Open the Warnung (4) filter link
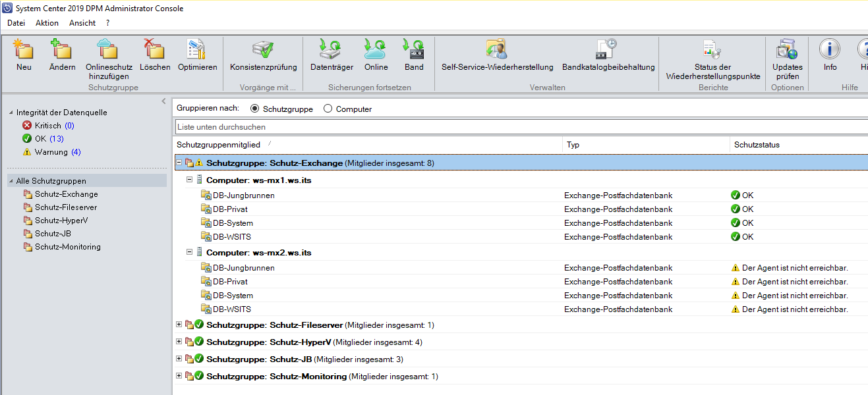868x395 pixels. pos(76,152)
